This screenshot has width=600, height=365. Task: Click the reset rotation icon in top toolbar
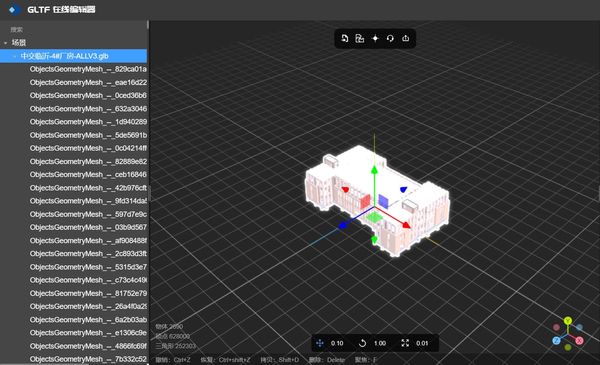tap(390, 38)
